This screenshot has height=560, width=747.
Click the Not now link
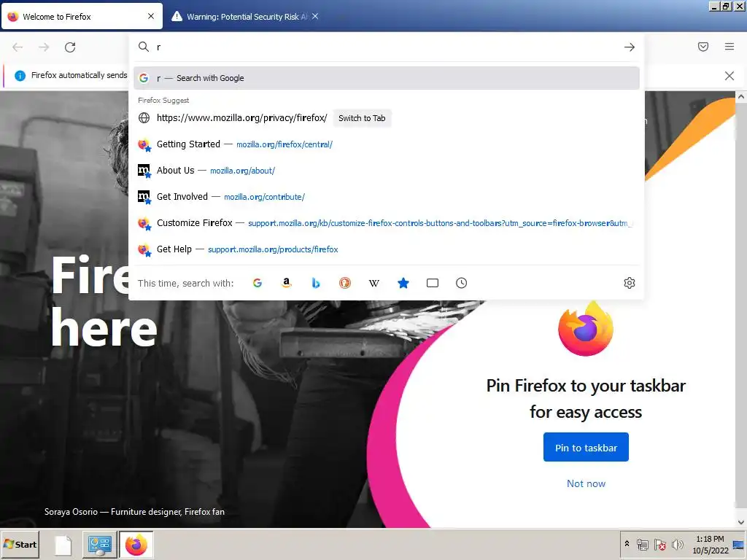pos(586,483)
